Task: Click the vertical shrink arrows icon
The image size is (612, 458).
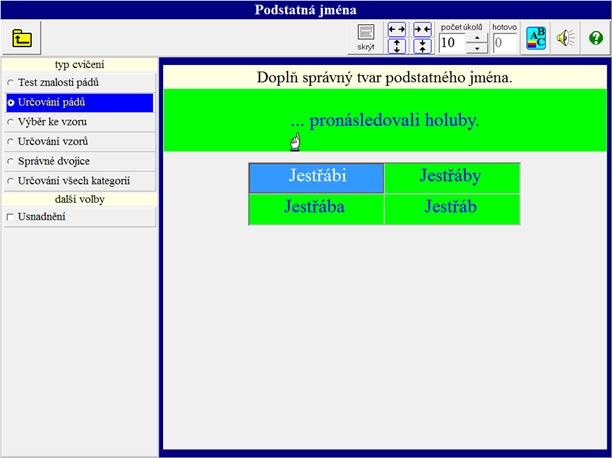Action: tap(422, 46)
